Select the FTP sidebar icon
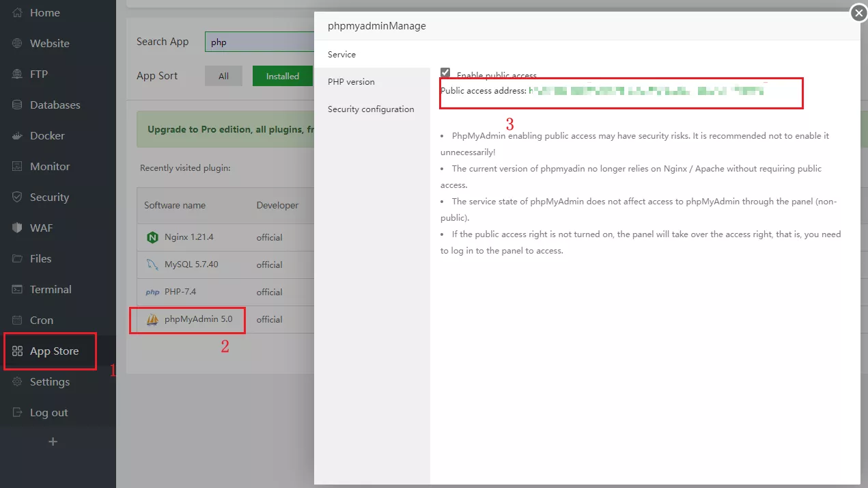 18,74
